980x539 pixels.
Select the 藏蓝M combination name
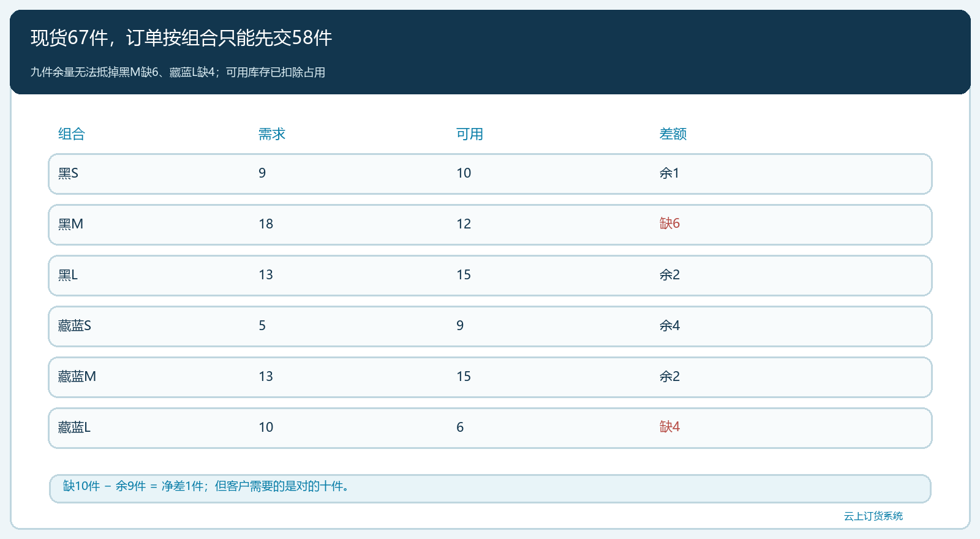coord(77,377)
